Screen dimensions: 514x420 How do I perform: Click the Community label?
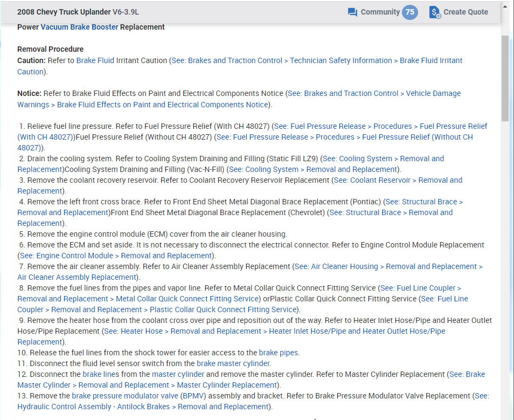(x=380, y=12)
